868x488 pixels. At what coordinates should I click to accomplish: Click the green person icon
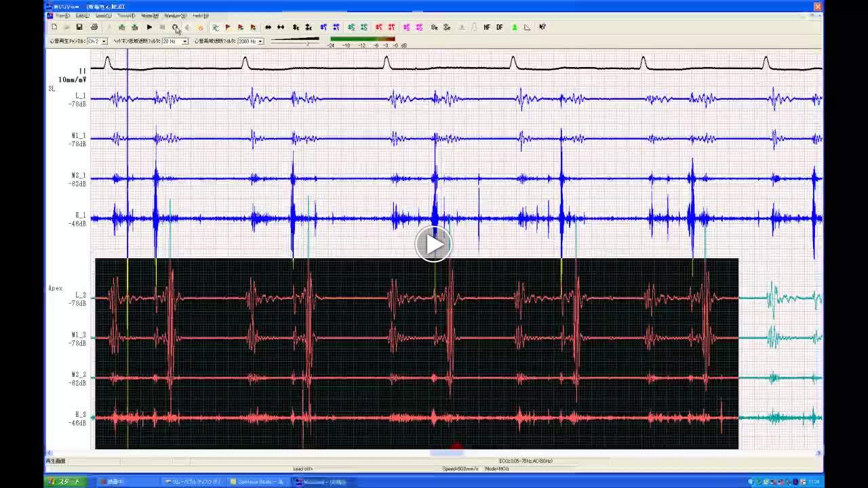coord(514,27)
